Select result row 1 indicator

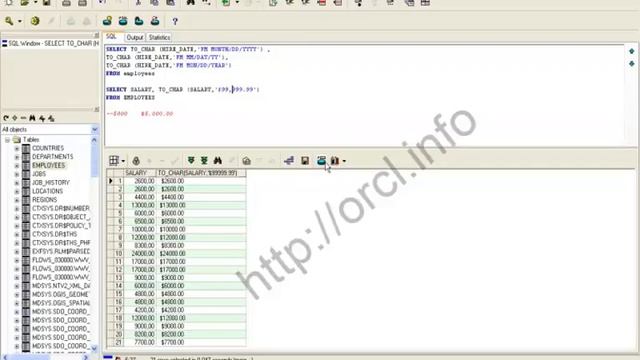111,181
